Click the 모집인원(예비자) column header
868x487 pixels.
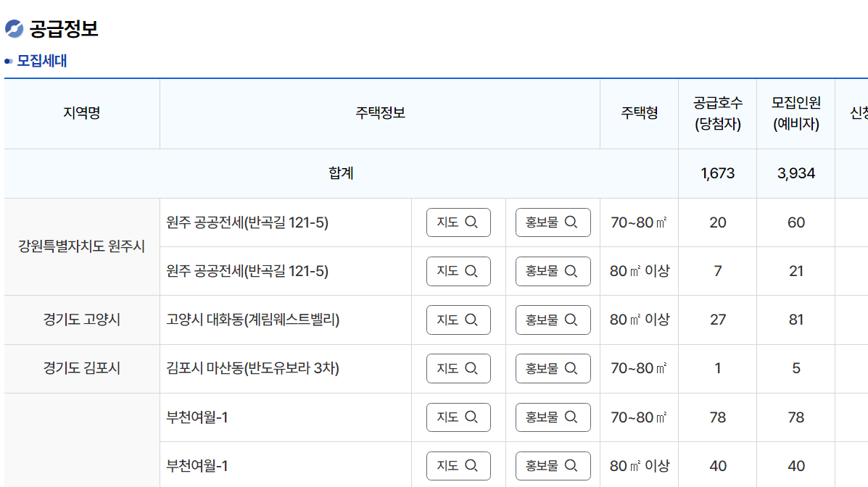795,113
